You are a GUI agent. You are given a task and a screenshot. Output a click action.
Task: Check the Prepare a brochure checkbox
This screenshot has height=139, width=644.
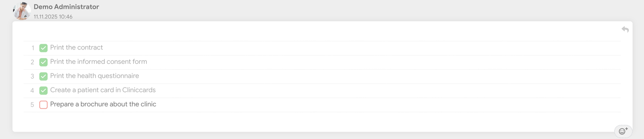point(43,105)
